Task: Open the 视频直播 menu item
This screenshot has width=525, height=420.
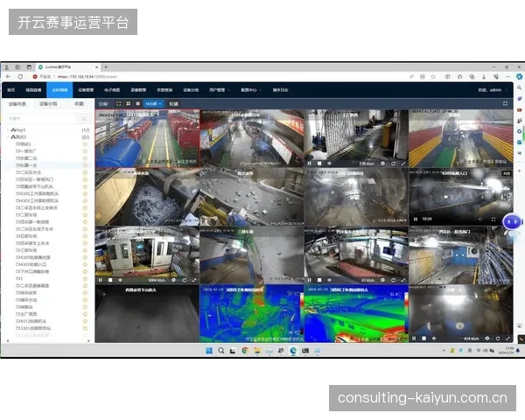Action: [x=33, y=90]
